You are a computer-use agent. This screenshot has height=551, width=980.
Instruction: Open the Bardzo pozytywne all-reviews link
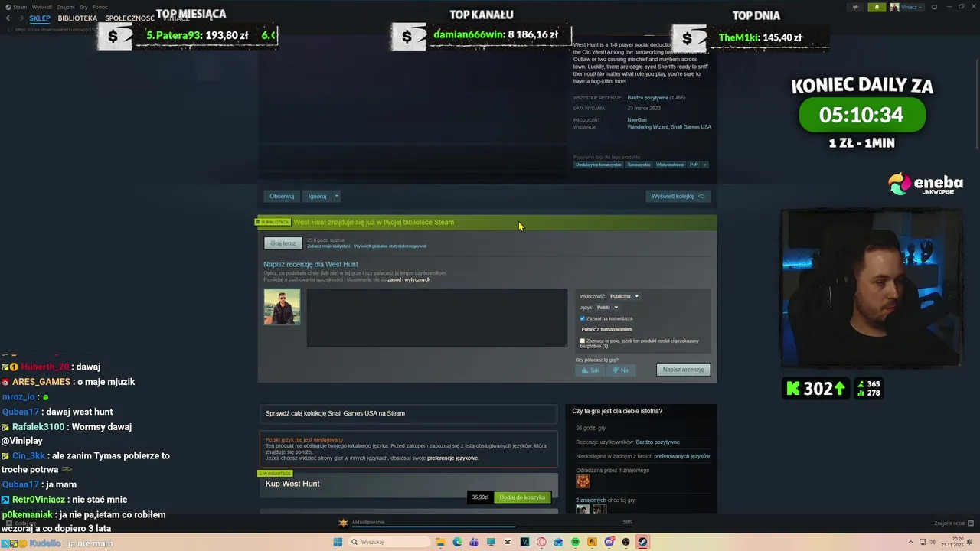pos(648,98)
